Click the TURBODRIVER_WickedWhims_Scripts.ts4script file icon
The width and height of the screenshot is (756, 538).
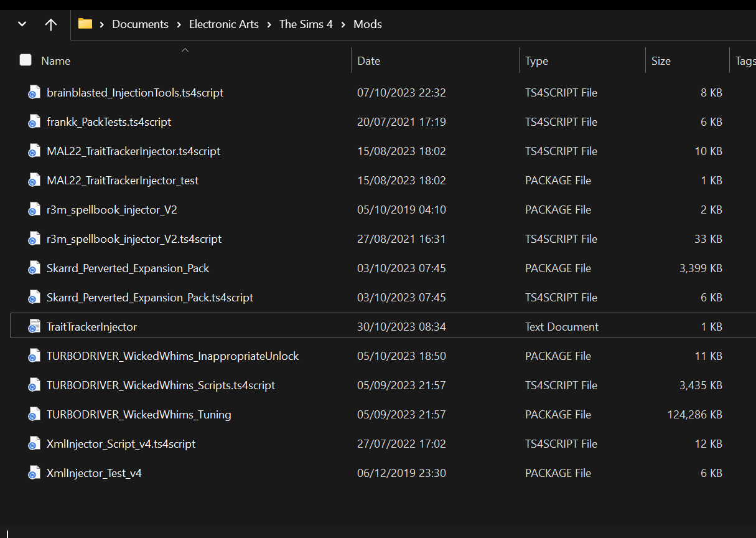coord(34,385)
